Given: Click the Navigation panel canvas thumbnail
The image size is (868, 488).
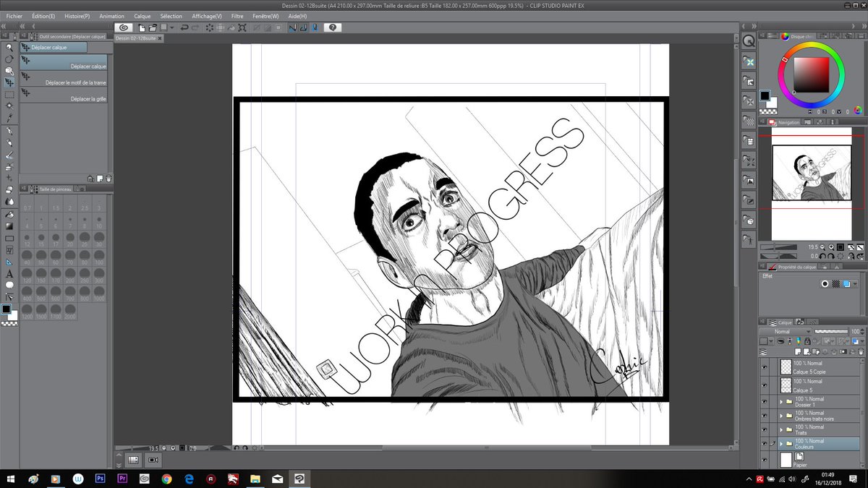Looking at the screenshot, I should click(x=811, y=173).
